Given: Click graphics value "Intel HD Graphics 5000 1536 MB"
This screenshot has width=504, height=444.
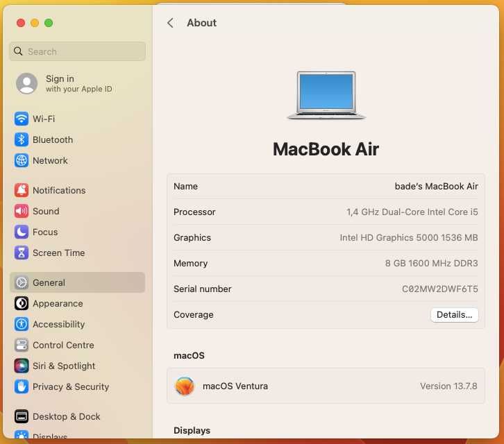Looking at the screenshot, I should [x=409, y=238].
